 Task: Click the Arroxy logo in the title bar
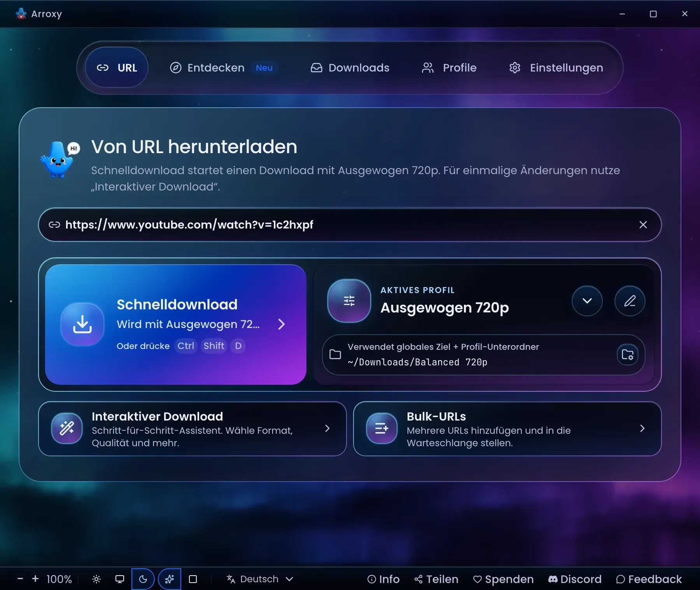[21, 14]
